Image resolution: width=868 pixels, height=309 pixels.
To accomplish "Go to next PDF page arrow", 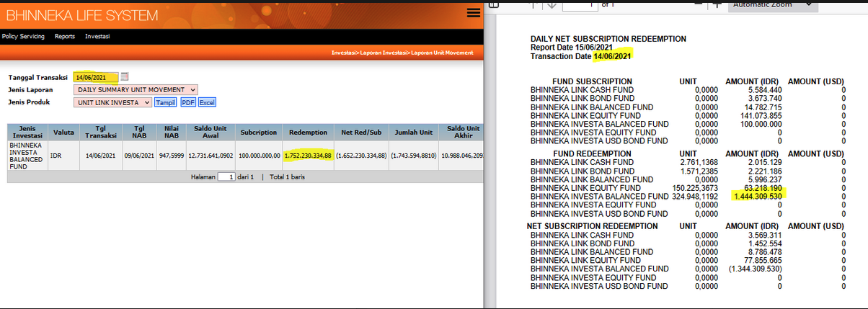I will (x=551, y=4).
